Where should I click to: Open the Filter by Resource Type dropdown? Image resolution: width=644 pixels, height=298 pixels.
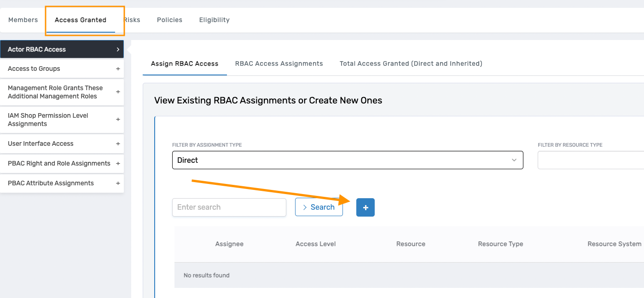(591, 160)
